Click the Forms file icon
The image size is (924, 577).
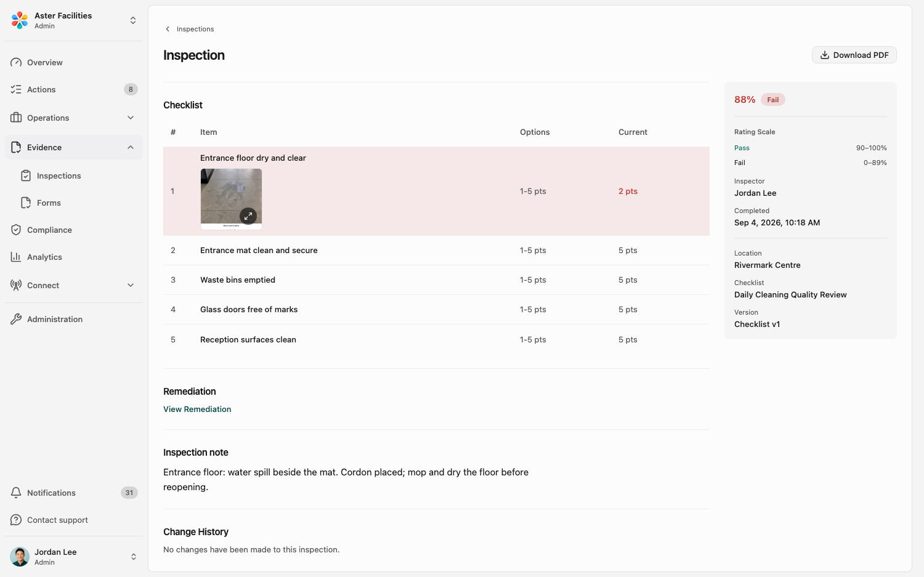coord(26,203)
